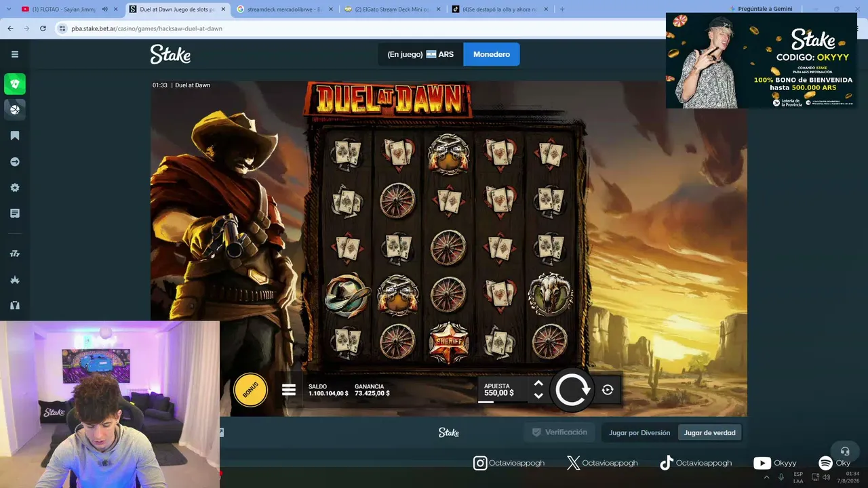Viewport: 868px width, 488px height.
Task: Click the gear badge sidebar icon
Action: tap(15, 188)
